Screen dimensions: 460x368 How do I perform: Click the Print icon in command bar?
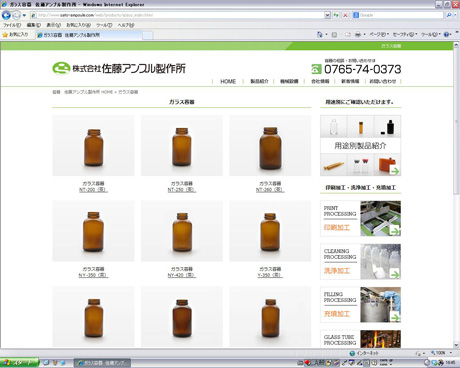[x=358, y=34]
